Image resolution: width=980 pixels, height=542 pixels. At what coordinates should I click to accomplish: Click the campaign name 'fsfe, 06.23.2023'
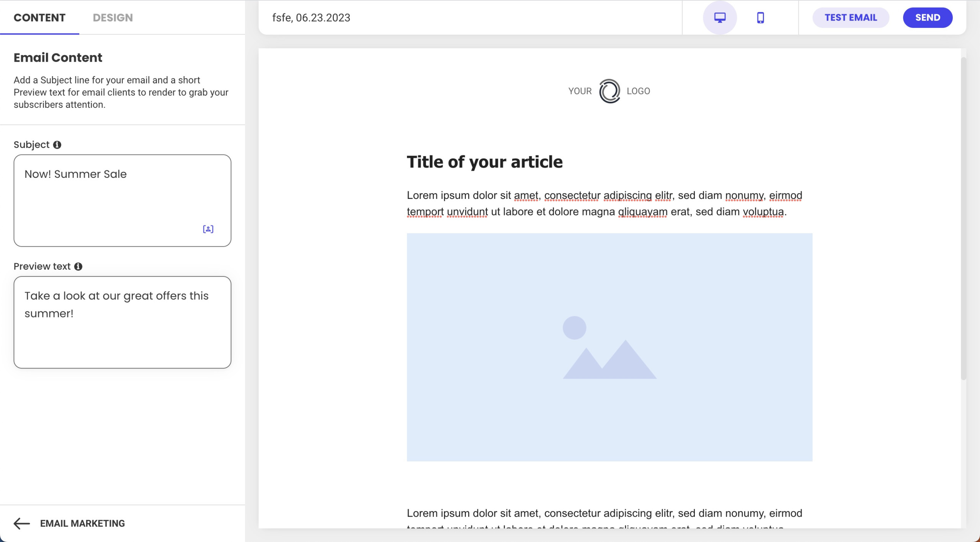311,18
